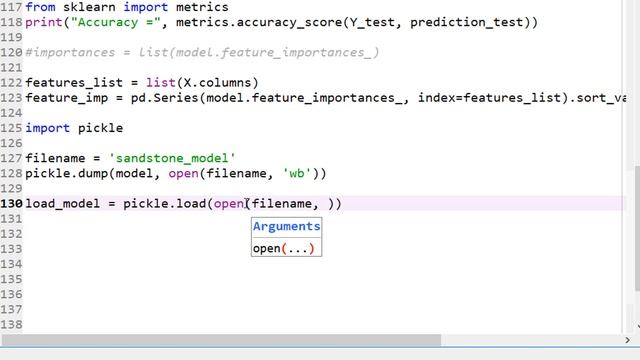The image size is (640, 360).
Task: Place cursor on 'import pickle' line
Action: click(x=74, y=128)
